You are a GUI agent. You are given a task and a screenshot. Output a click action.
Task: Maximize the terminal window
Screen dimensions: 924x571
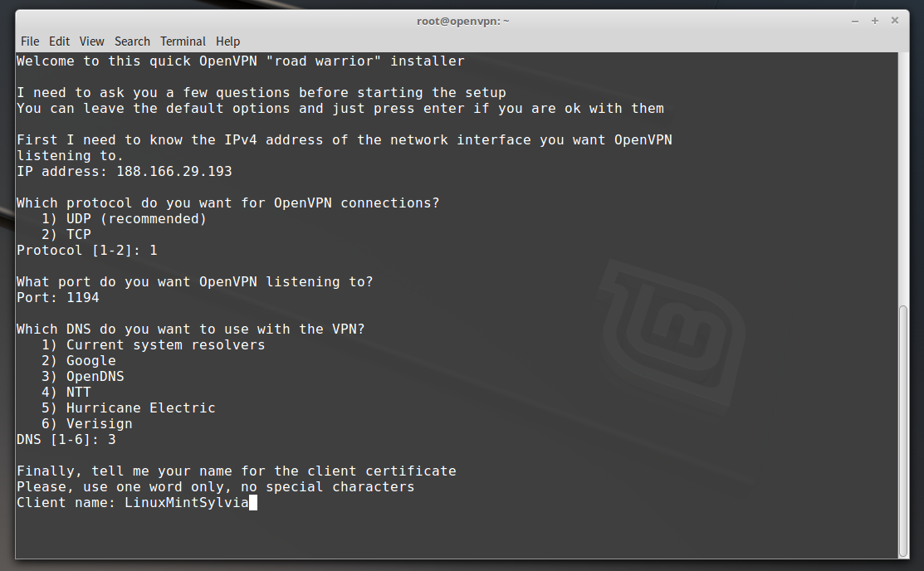[874, 21]
